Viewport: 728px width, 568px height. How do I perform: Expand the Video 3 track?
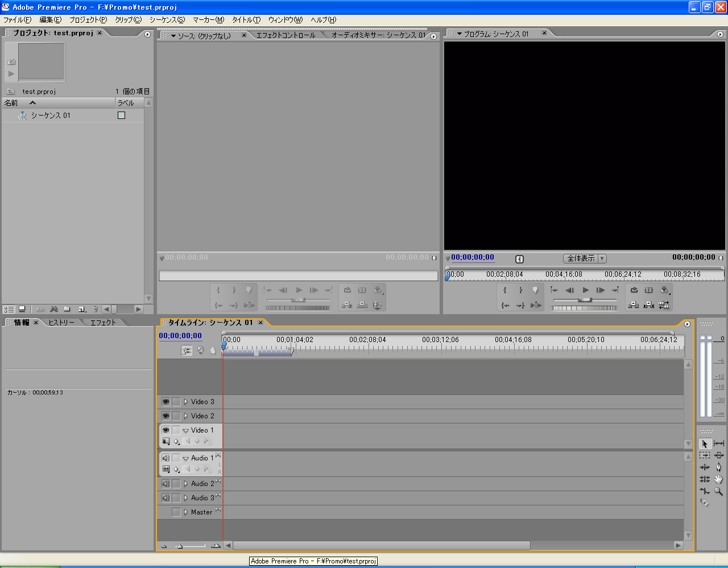coord(185,402)
